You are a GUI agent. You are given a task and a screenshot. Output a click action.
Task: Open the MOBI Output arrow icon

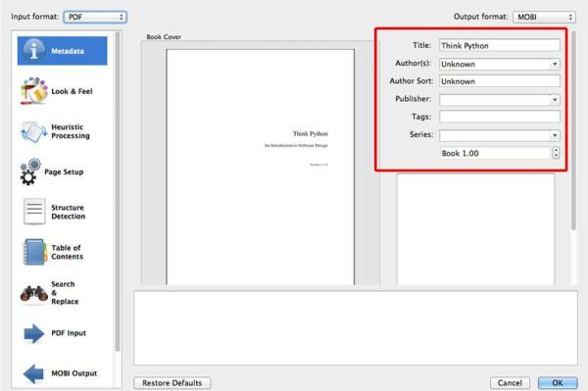pos(33,373)
